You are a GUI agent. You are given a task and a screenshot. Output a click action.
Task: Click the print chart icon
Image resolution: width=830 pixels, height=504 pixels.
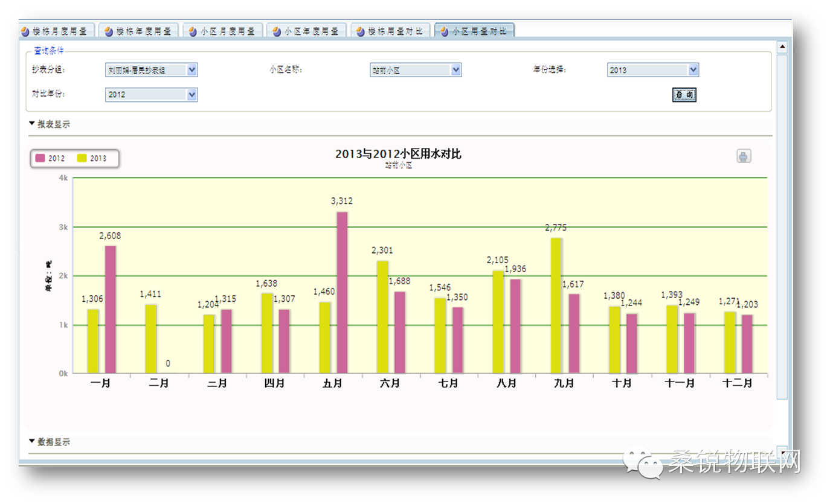[x=744, y=156]
